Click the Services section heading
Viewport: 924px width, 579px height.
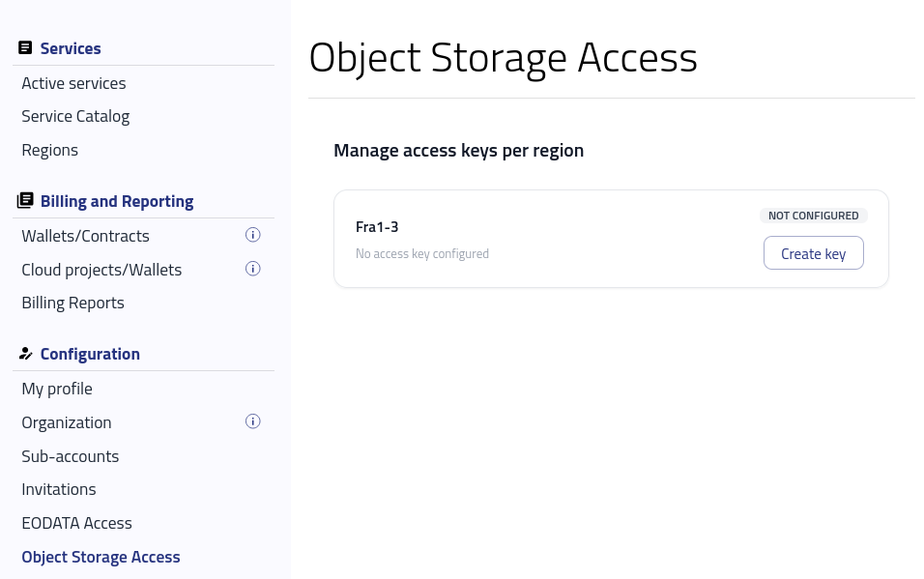tap(71, 48)
